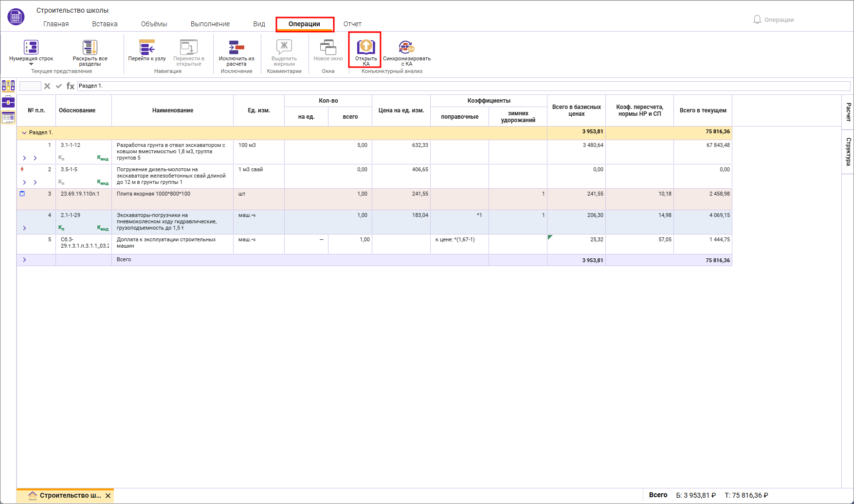Image resolution: width=854 pixels, height=504 pixels.
Task: Open the Отчет ribbon tab
Action: coord(352,24)
